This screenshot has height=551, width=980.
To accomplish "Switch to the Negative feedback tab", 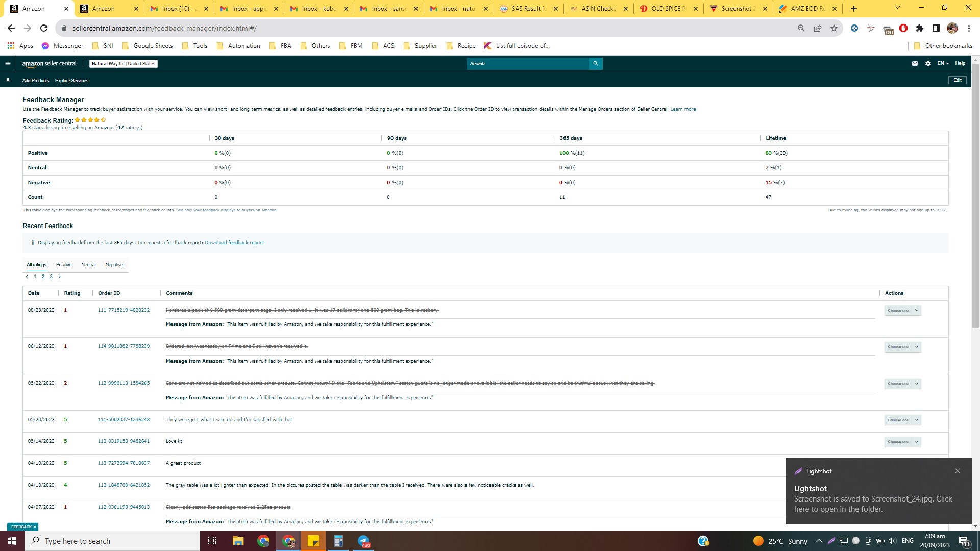I will tap(114, 265).
